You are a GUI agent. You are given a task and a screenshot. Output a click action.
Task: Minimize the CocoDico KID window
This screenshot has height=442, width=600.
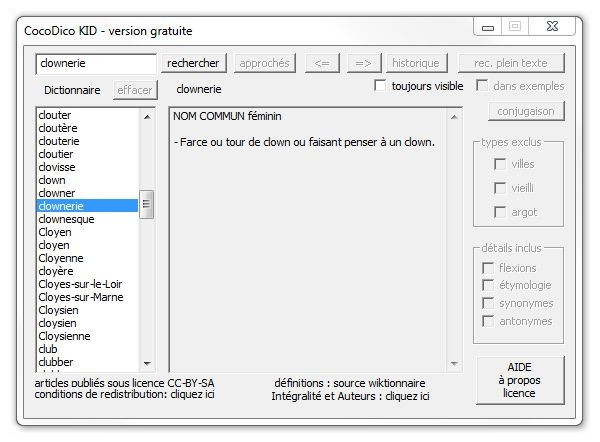[x=489, y=27]
